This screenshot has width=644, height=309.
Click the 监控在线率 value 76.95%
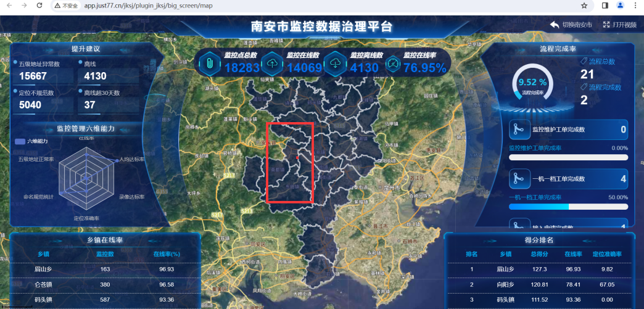coord(425,68)
